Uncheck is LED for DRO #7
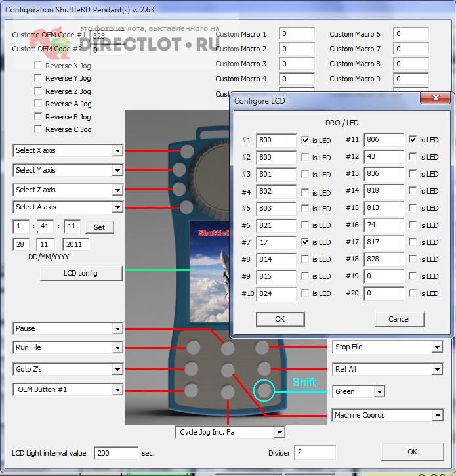Viewport: 456px width, 476px height. (305, 242)
